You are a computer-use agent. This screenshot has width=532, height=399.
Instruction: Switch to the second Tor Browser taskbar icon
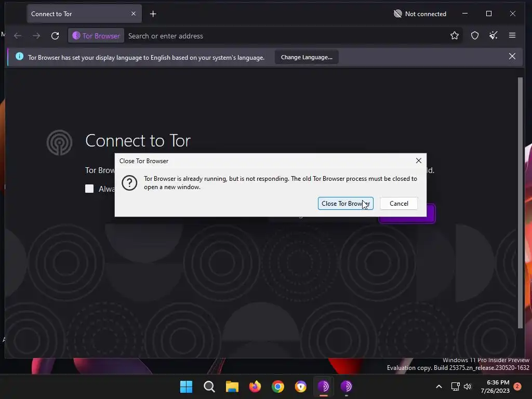347,387
